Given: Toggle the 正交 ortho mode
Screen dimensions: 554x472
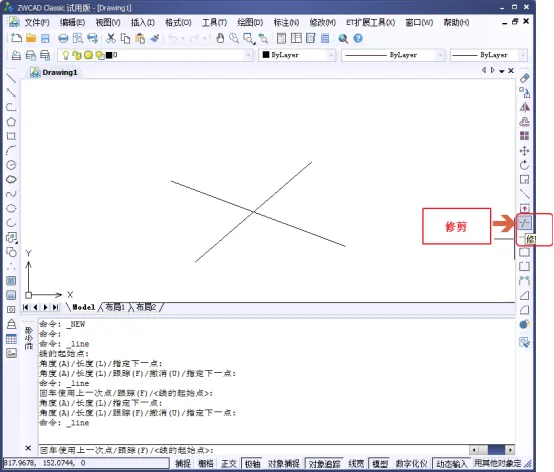Looking at the screenshot, I should coord(229,463).
